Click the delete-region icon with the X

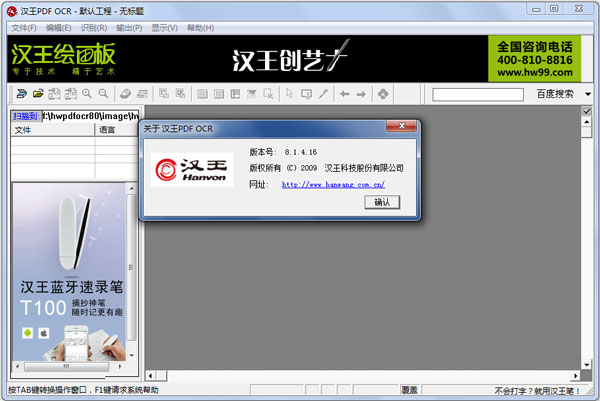268,94
